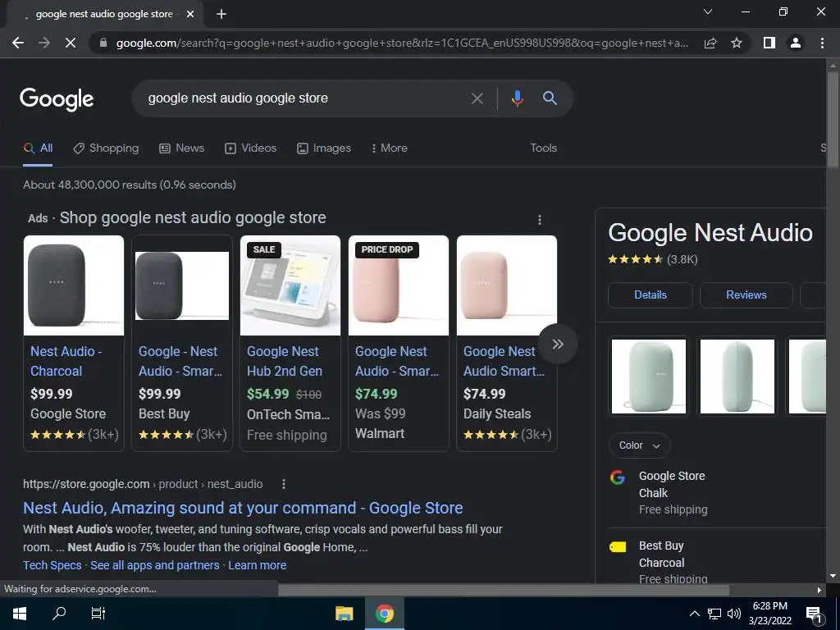View second sage Nest Audio image
This screenshot has width=840, height=630.
pos(737,376)
